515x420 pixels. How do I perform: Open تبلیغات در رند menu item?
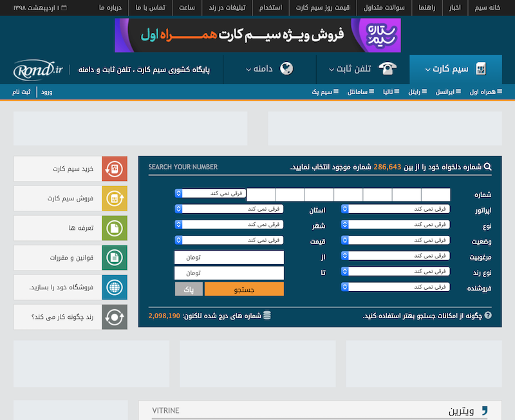[x=227, y=8]
